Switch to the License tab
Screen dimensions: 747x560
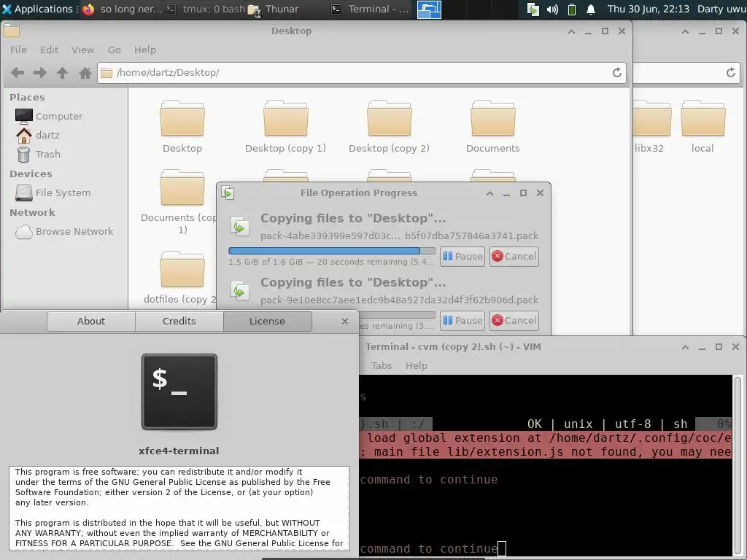click(x=267, y=321)
